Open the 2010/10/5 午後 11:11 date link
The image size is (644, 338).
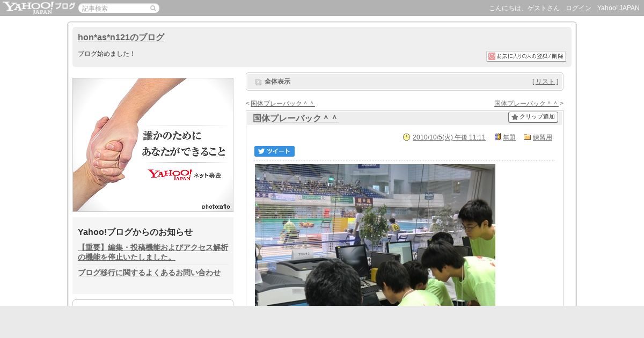[449, 137]
